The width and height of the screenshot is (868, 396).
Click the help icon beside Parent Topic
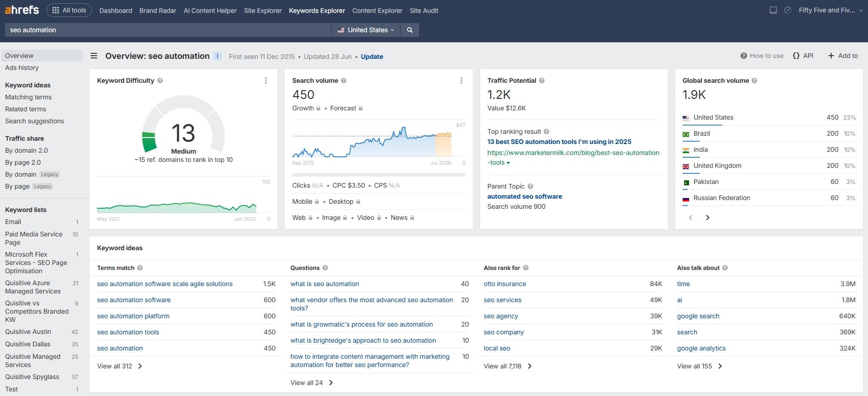click(x=530, y=186)
